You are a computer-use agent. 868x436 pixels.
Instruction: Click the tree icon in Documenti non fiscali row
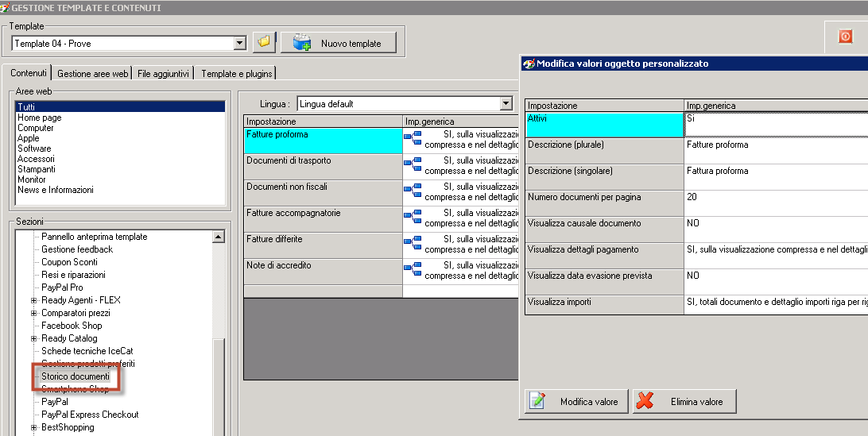coord(413,190)
